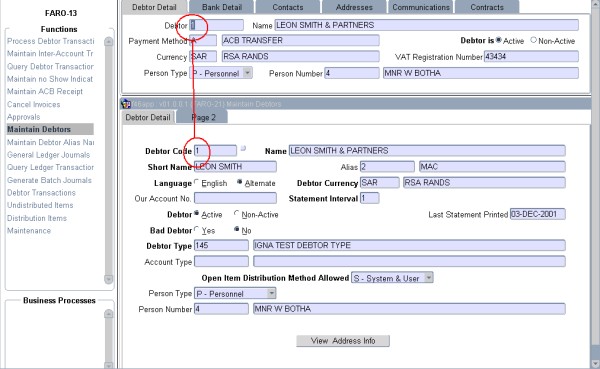Open the General Ledger Journals function
This screenshot has width=600, height=369.
(x=49, y=155)
